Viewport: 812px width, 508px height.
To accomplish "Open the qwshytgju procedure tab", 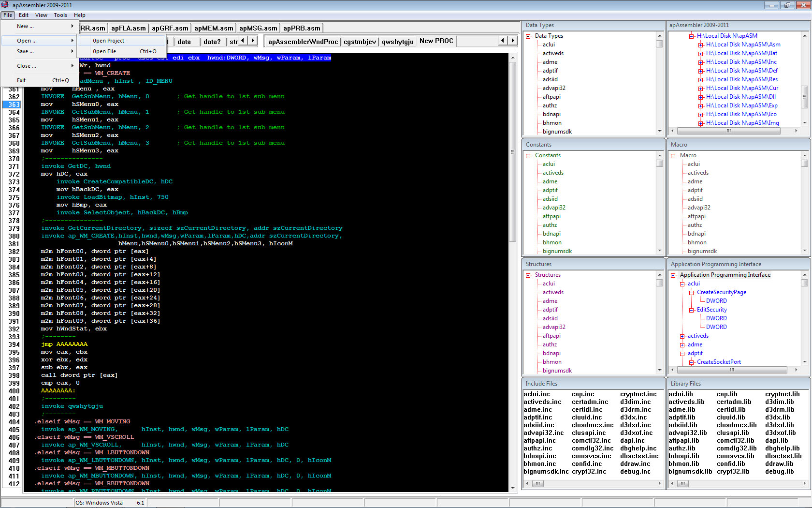I will point(397,42).
